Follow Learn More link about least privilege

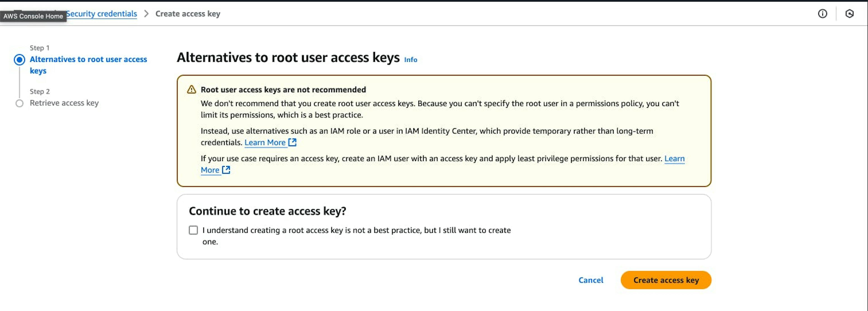point(674,159)
